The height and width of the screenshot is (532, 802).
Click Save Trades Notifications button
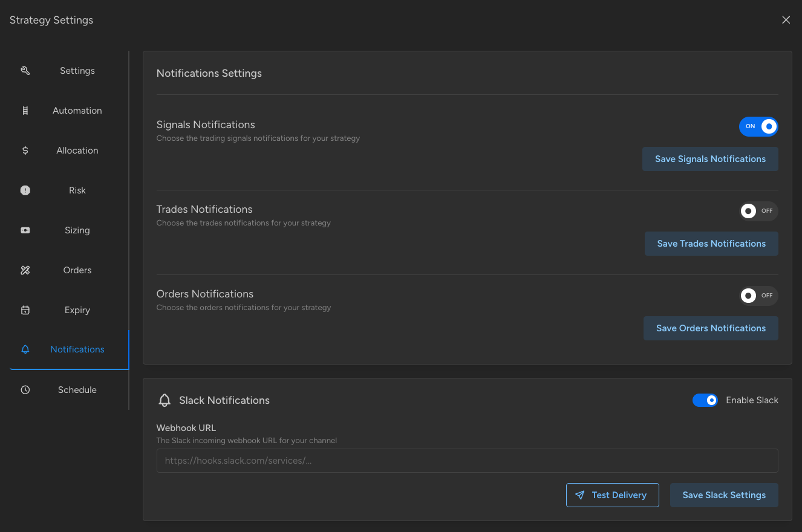711,244
